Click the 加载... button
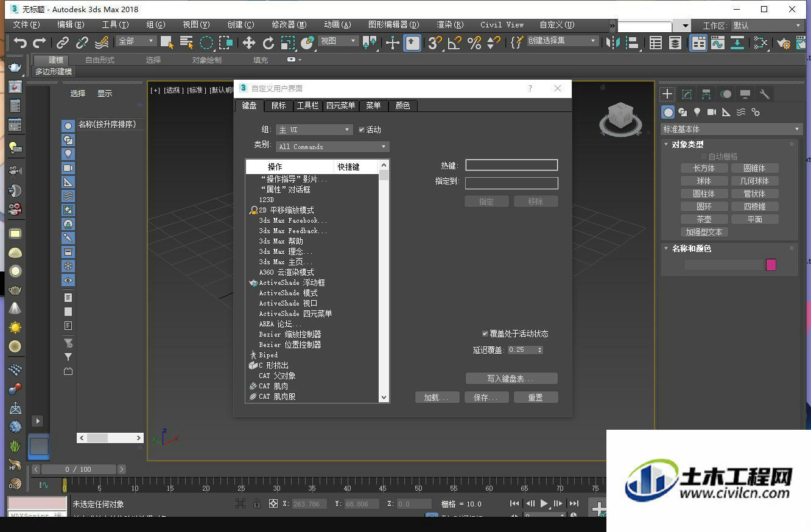 tap(437, 397)
